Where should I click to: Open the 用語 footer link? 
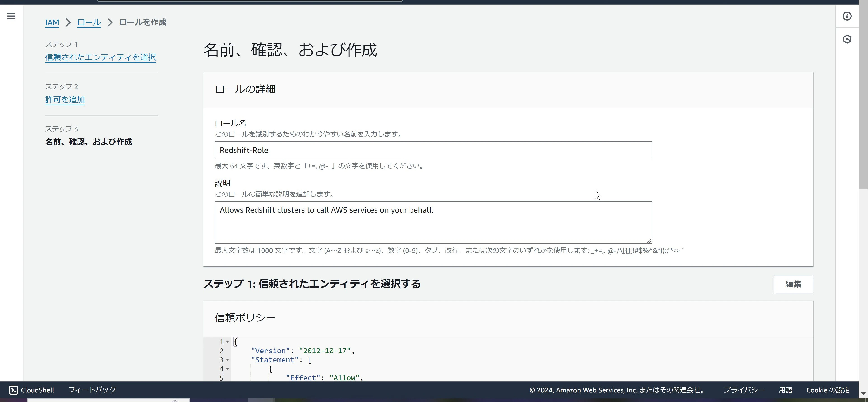pos(785,390)
